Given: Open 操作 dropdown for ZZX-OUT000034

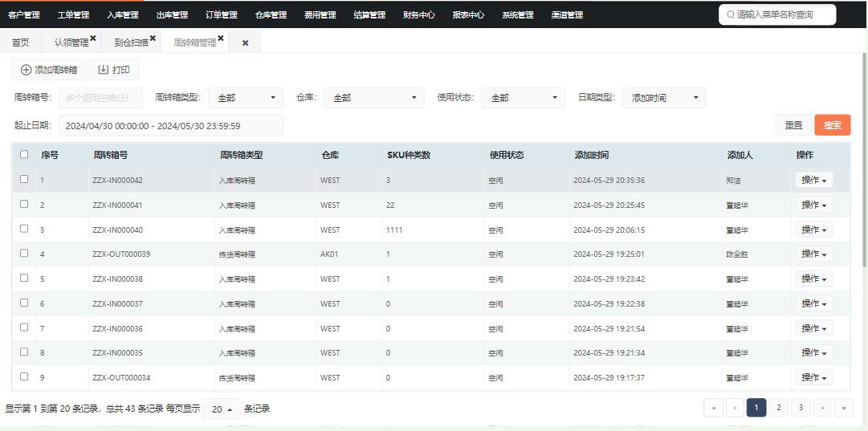Looking at the screenshot, I should coord(813,377).
